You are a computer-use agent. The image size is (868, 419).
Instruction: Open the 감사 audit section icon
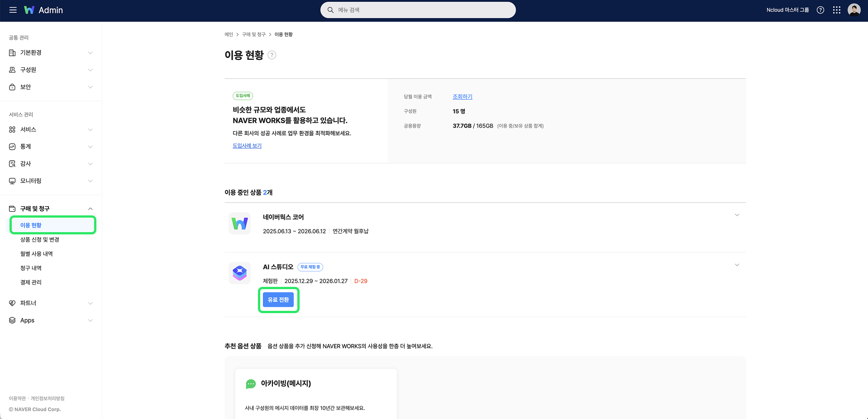12,163
